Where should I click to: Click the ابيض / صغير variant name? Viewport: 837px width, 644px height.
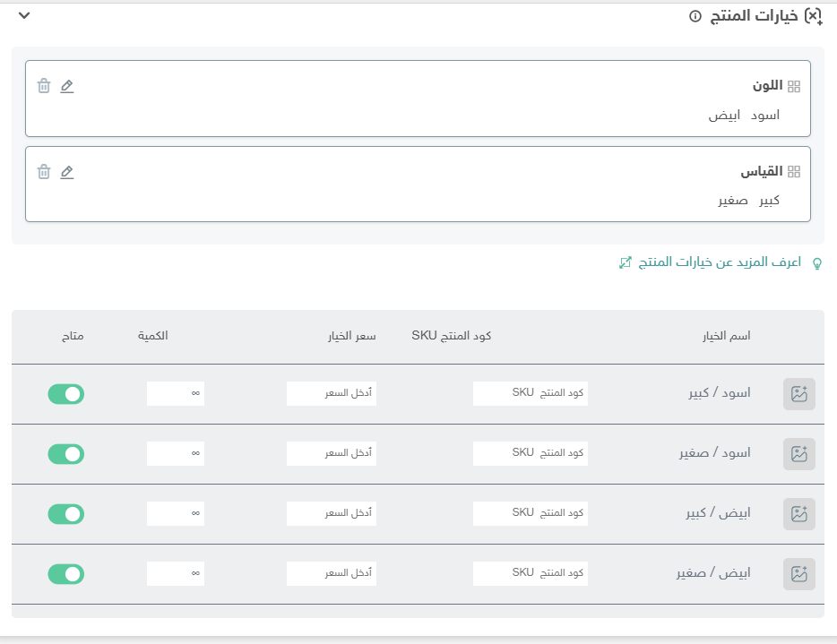[713, 573]
